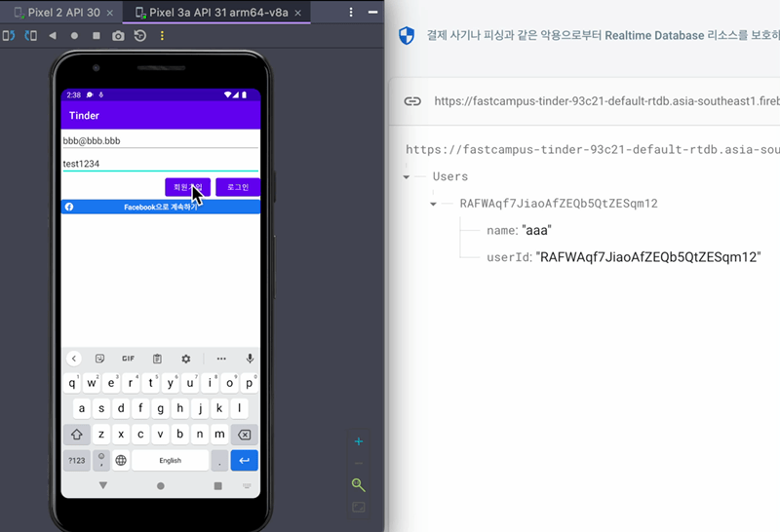Click Firebase shield security icon

(x=407, y=35)
